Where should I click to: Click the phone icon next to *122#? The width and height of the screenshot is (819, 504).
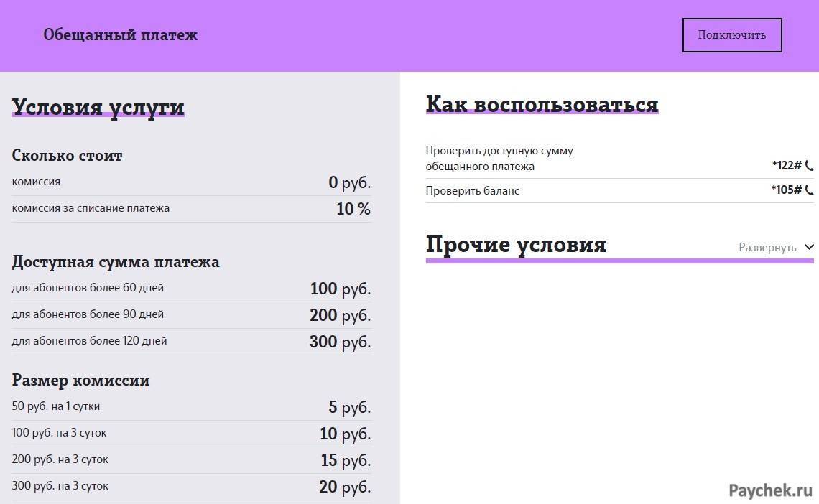(809, 165)
